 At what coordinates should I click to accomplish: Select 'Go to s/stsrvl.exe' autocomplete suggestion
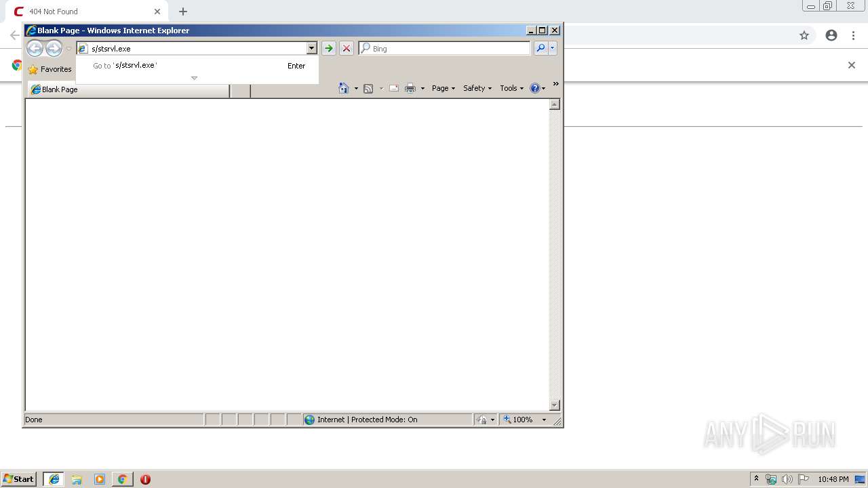point(197,66)
